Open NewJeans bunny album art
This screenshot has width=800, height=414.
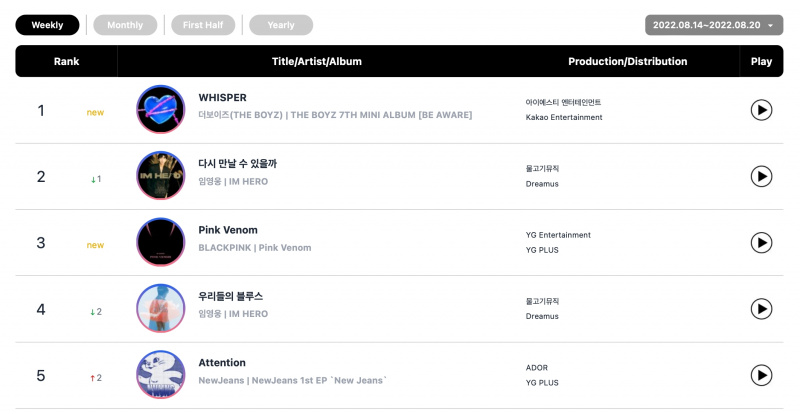(x=161, y=375)
